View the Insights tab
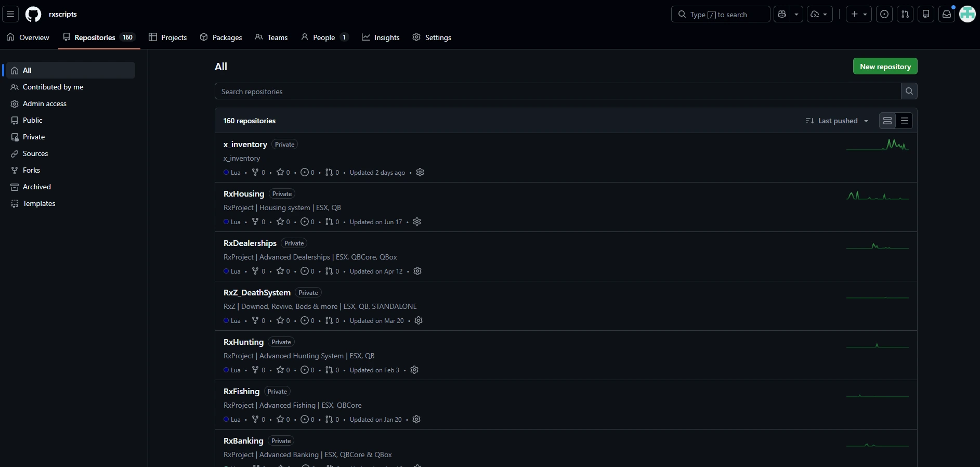 [381, 37]
